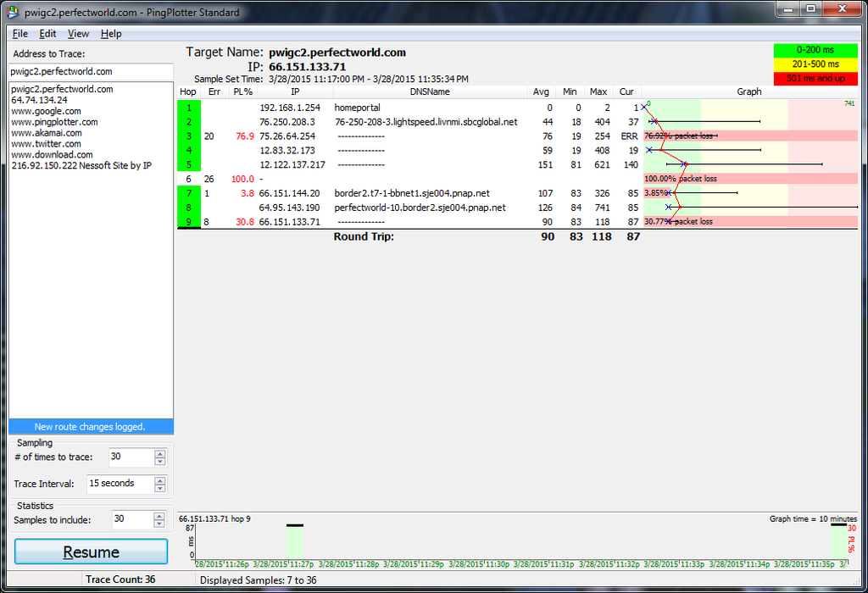The width and height of the screenshot is (868, 593).
Task: Step Trace Interval down with the arrow
Action: click(160, 488)
